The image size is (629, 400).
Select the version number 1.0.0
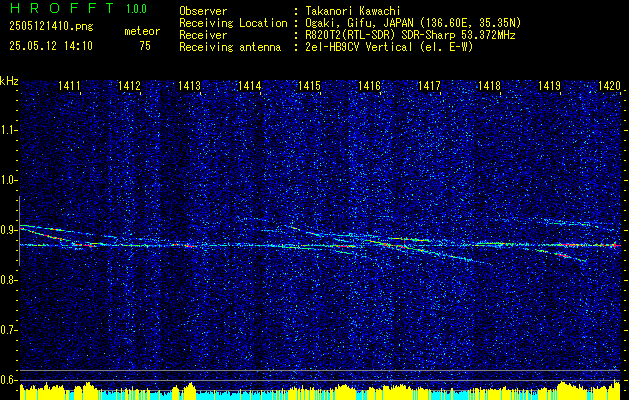(136, 9)
